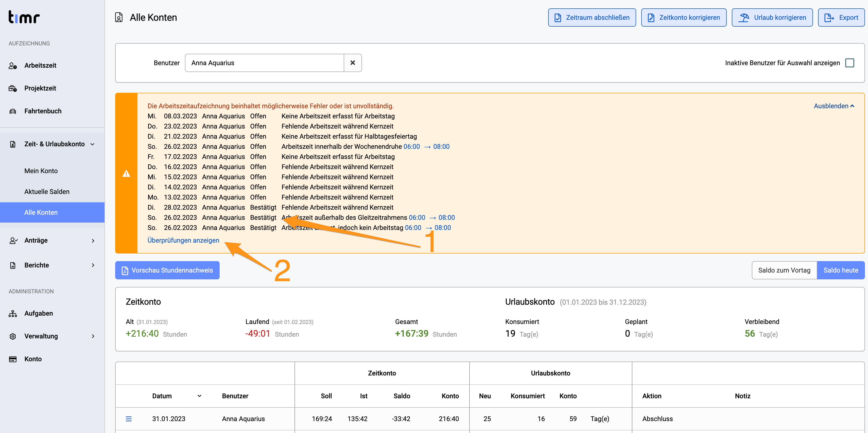Click the 08.03.2023 warning row
Screen dimensions: 868x433
[271, 116]
